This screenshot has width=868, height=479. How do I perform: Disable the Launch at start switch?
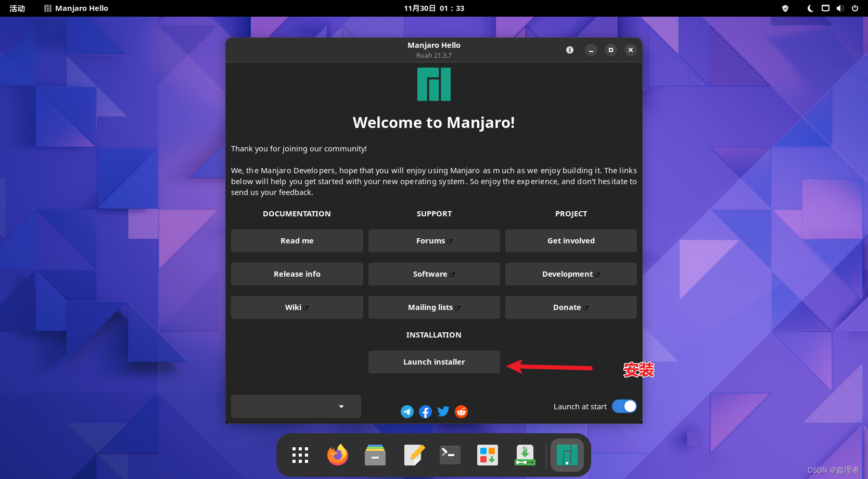[624, 406]
